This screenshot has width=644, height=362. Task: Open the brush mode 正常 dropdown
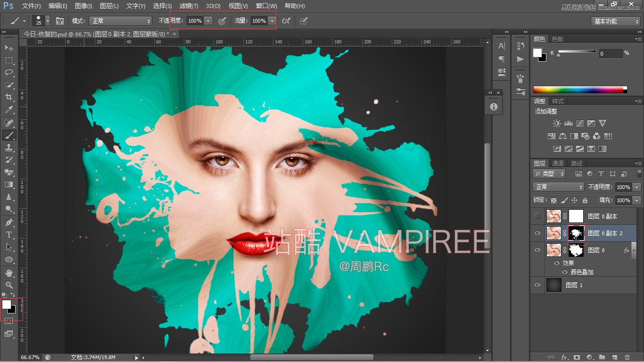[120, 21]
